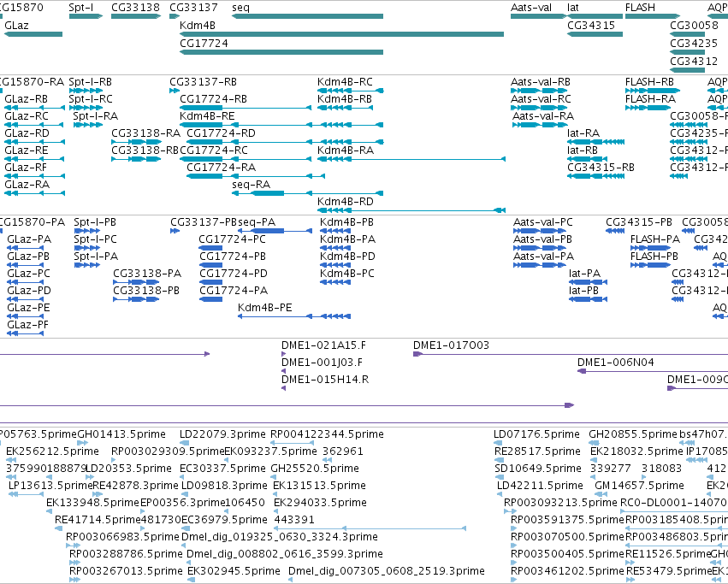Click the lat-RA transcript glyph
This screenshot has width=728, height=584.
click(595, 142)
